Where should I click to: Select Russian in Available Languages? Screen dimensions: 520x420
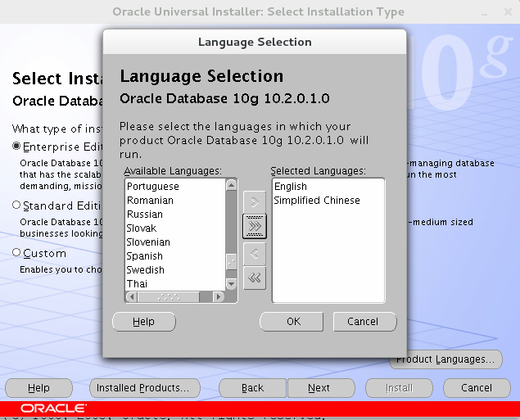tap(175, 215)
